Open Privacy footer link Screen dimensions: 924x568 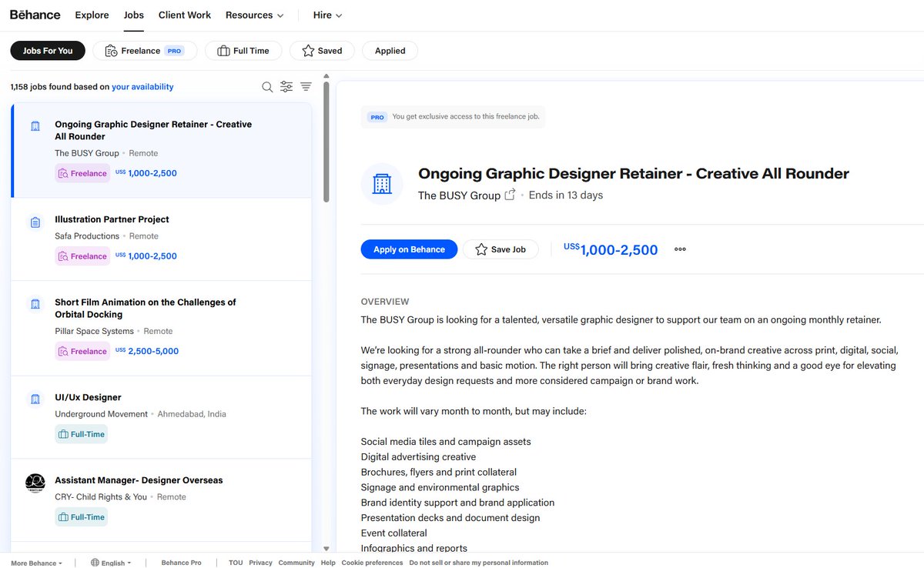pos(260,563)
